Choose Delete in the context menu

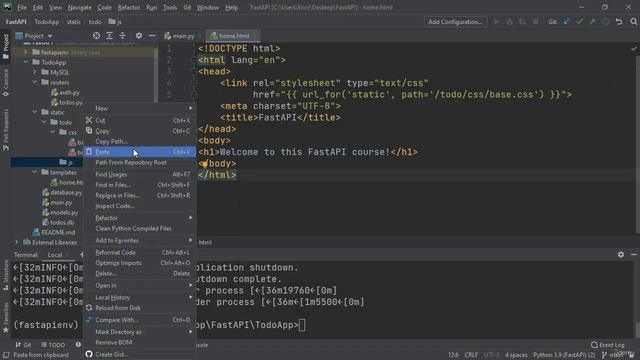pos(140,273)
